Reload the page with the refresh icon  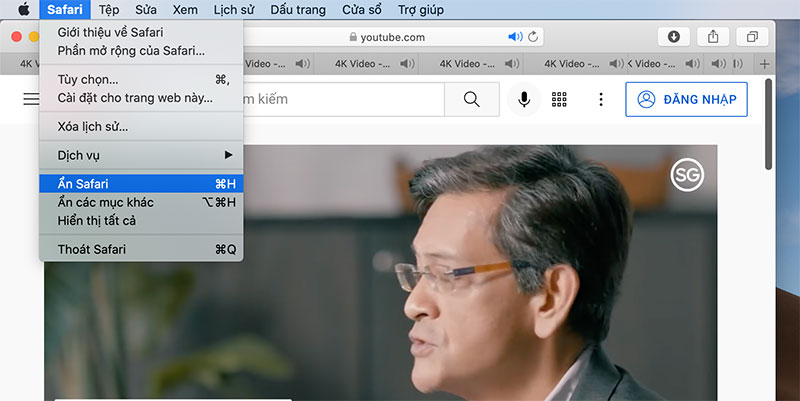tap(533, 37)
